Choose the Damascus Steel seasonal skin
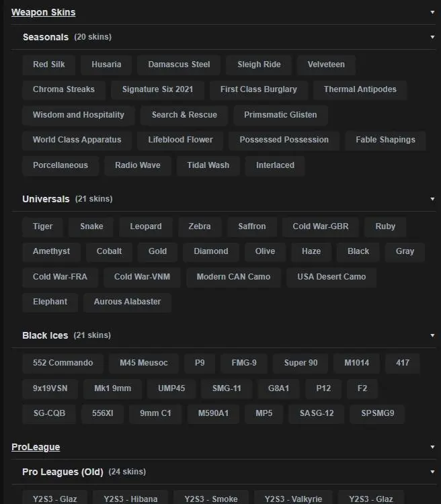 pyautogui.click(x=179, y=65)
